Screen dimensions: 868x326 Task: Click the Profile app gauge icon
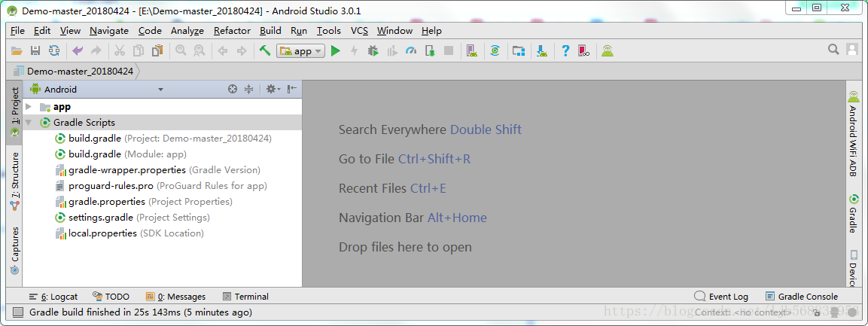pyautogui.click(x=411, y=51)
